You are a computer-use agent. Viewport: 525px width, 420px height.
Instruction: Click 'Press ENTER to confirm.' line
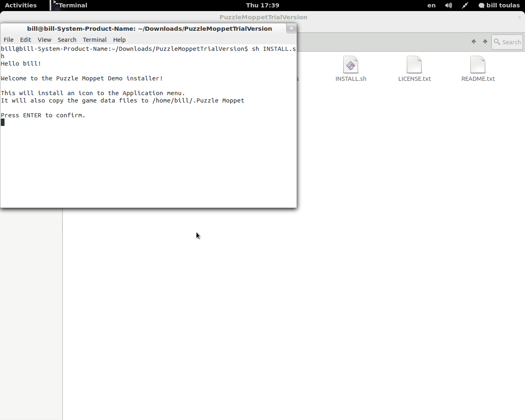(43, 115)
